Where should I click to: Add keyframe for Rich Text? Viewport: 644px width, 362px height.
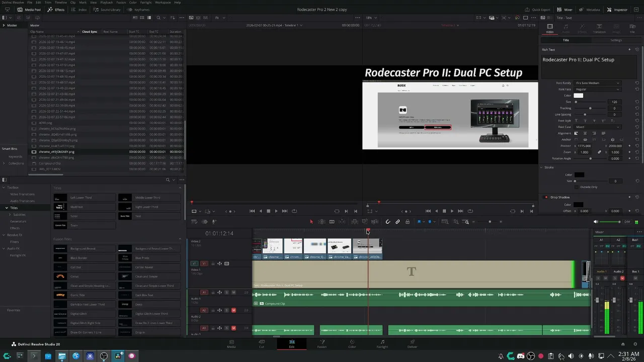point(629,50)
